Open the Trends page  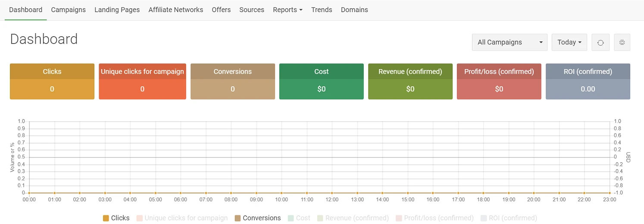(x=322, y=9)
